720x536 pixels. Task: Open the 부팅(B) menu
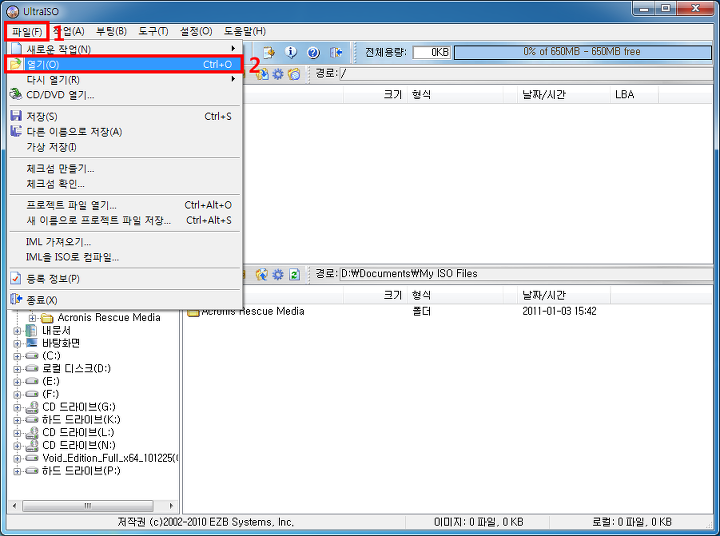pyautogui.click(x=112, y=31)
